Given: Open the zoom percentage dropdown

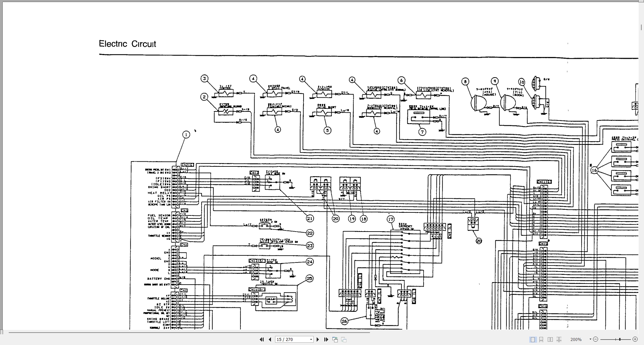Looking at the screenshot, I should 590,339.
